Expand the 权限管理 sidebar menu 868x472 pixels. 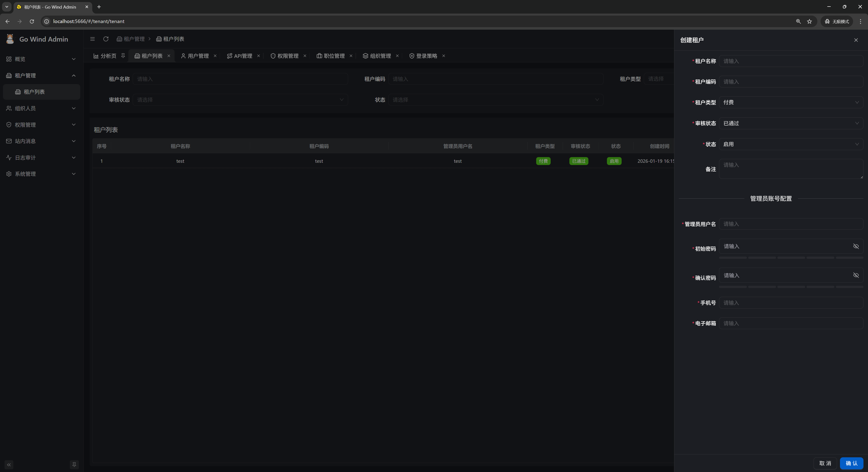pyautogui.click(x=42, y=125)
